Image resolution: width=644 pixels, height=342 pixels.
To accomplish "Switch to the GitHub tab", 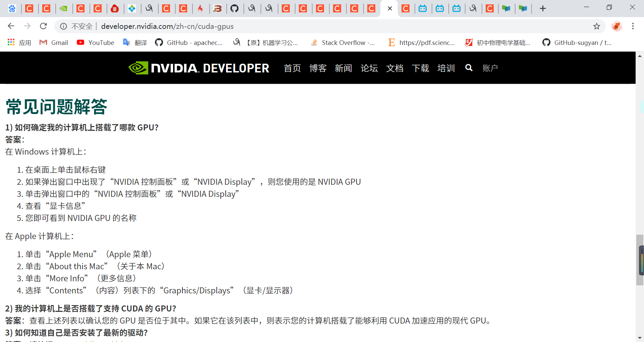I will pyautogui.click(x=235, y=8).
